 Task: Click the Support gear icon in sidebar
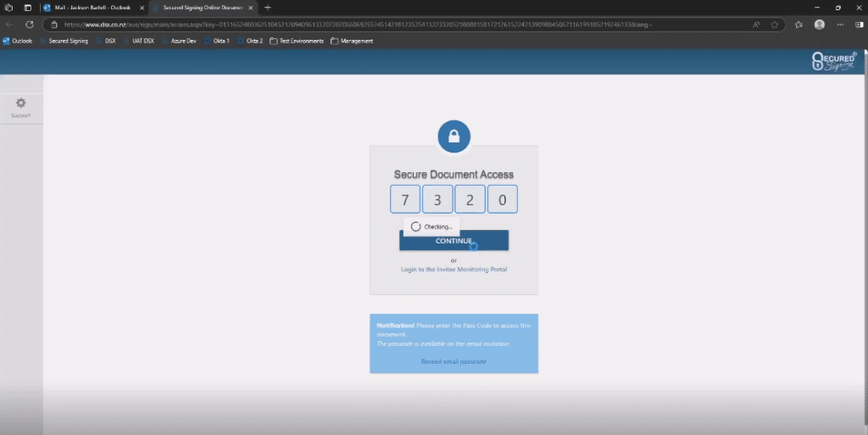click(x=21, y=103)
